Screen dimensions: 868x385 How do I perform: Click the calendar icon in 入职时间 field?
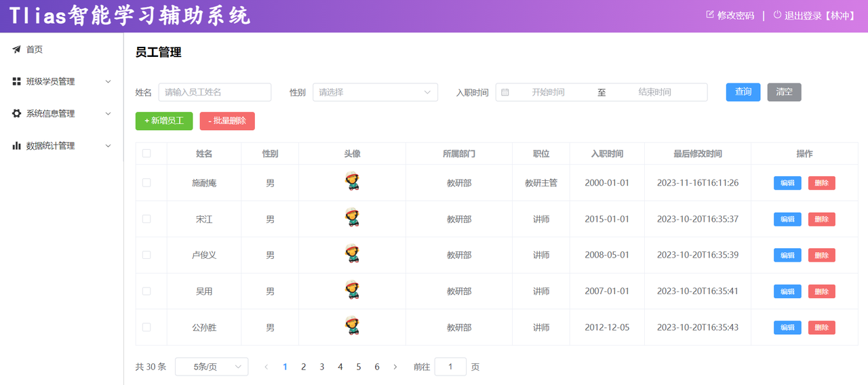pyautogui.click(x=505, y=92)
